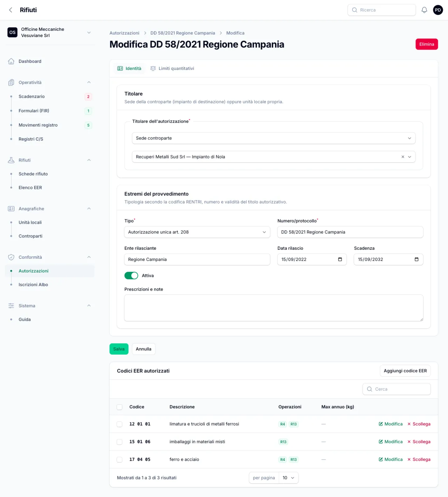This screenshot has height=497, width=448.
Task: Click Aggiungi codice EER button
Action: pyautogui.click(x=405, y=371)
